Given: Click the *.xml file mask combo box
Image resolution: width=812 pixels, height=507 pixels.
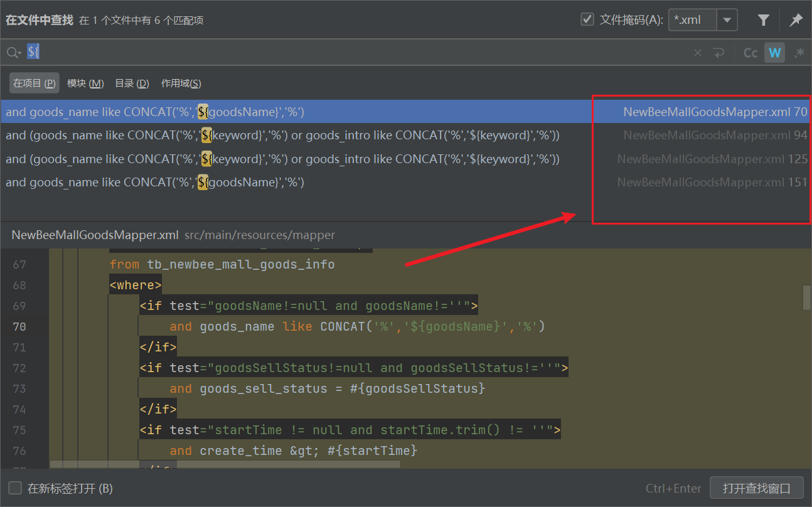Looking at the screenshot, I should 693,20.
